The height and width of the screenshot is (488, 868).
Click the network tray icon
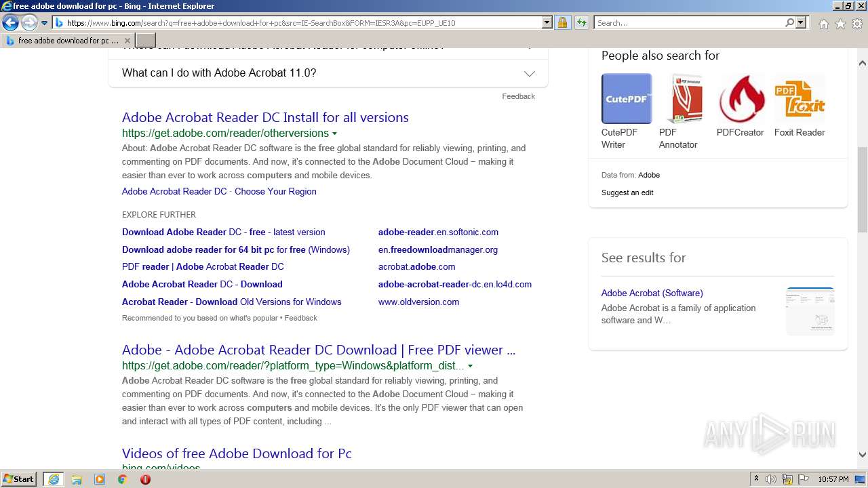point(787,479)
